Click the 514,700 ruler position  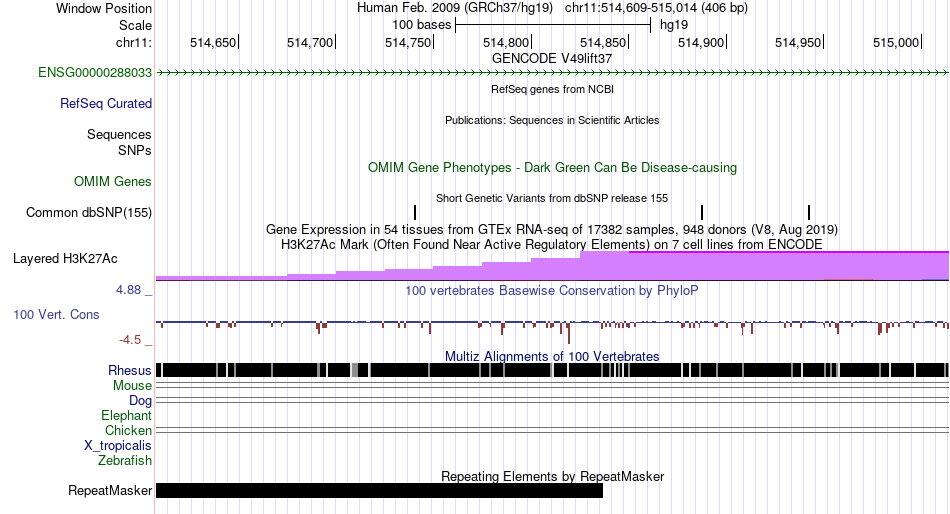pos(310,42)
